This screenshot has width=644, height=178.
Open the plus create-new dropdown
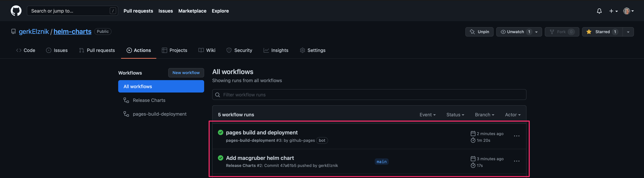point(613,11)
